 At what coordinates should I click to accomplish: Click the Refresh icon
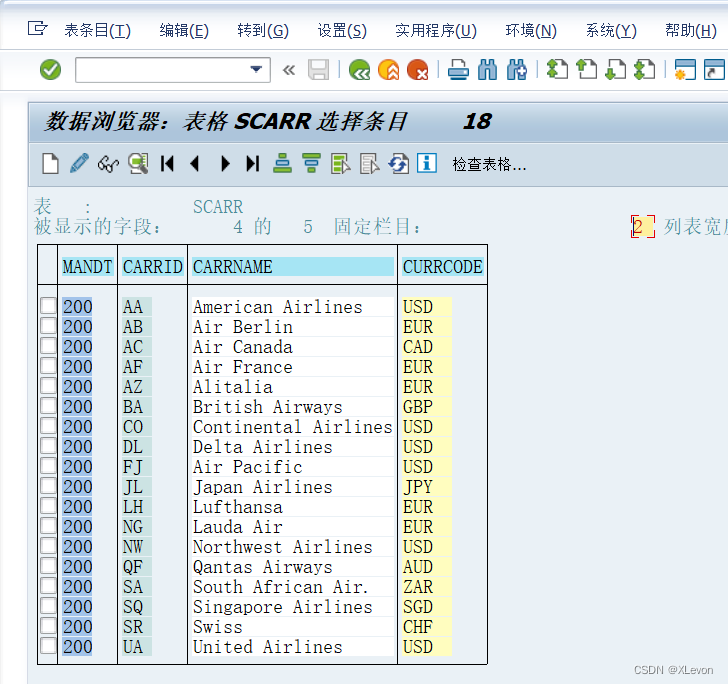click(399, 164)
